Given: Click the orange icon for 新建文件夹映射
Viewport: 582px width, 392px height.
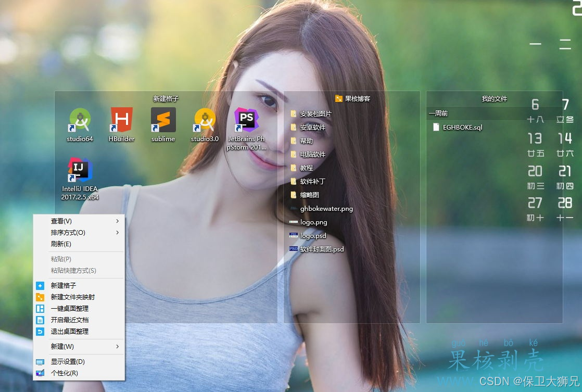Looking at the screenshot, I should pos(40,297).
